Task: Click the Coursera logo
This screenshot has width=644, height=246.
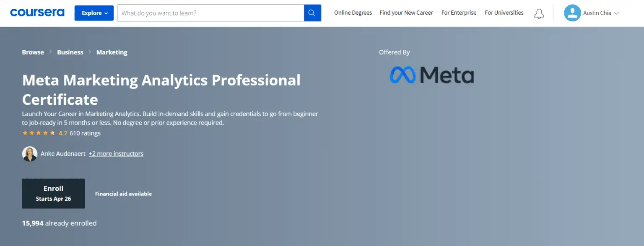Action: (37, 13)
